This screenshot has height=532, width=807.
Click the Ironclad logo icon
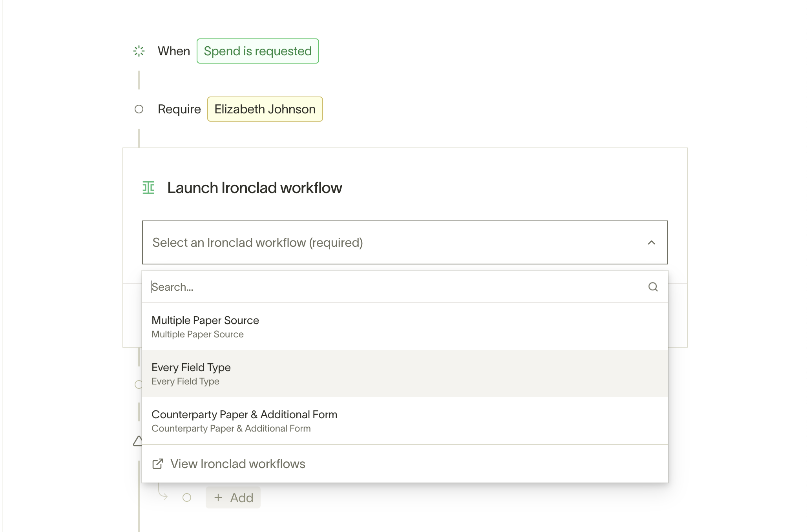(148, 188)
